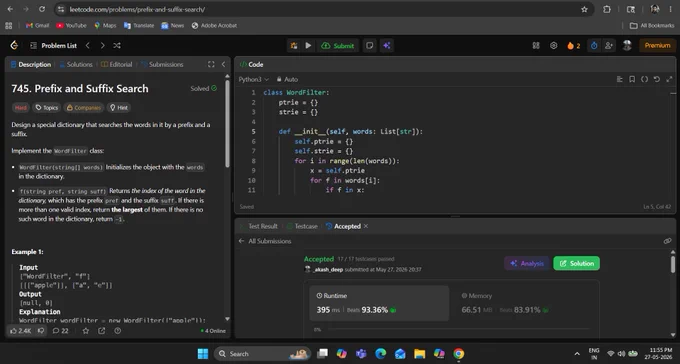Run the code with the play icon

point(308,46)
